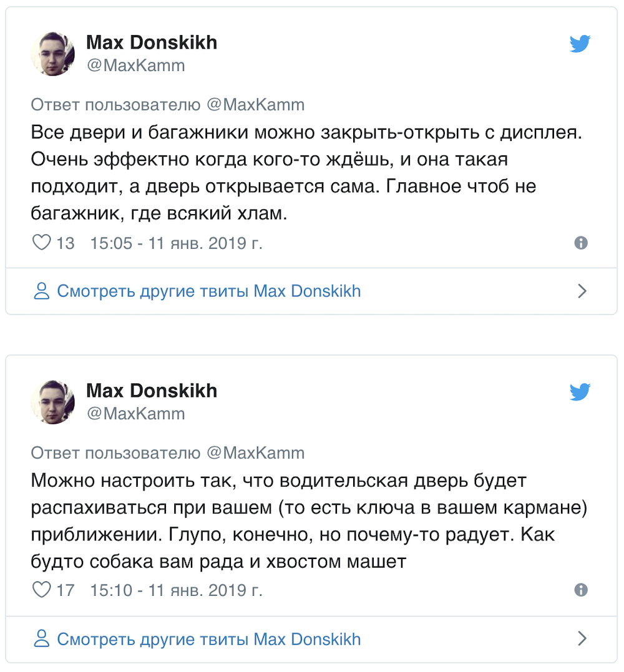Screen dimensions: 624x672
Task: Open Max Donskikh avatar in first tweet
Action: coord(52,54)
